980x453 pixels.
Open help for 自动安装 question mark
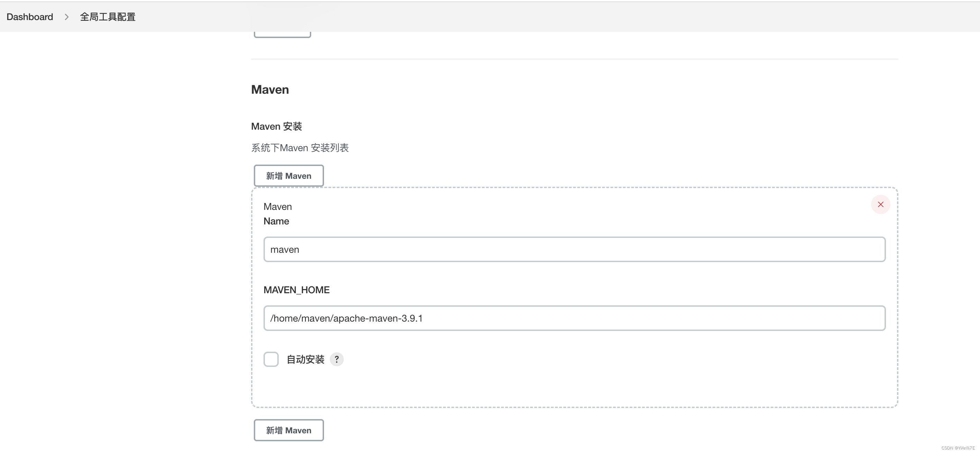(x=336, y=359)
